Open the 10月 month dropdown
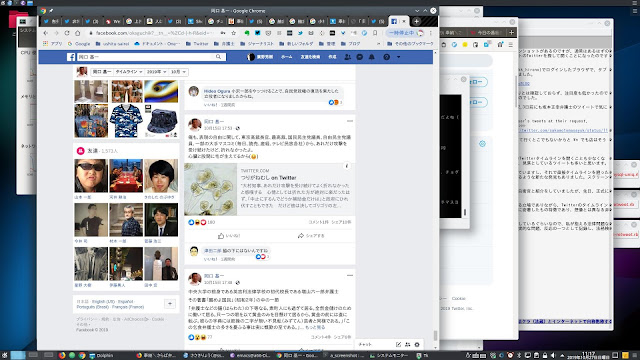640x360 pixels. [178, 72]
